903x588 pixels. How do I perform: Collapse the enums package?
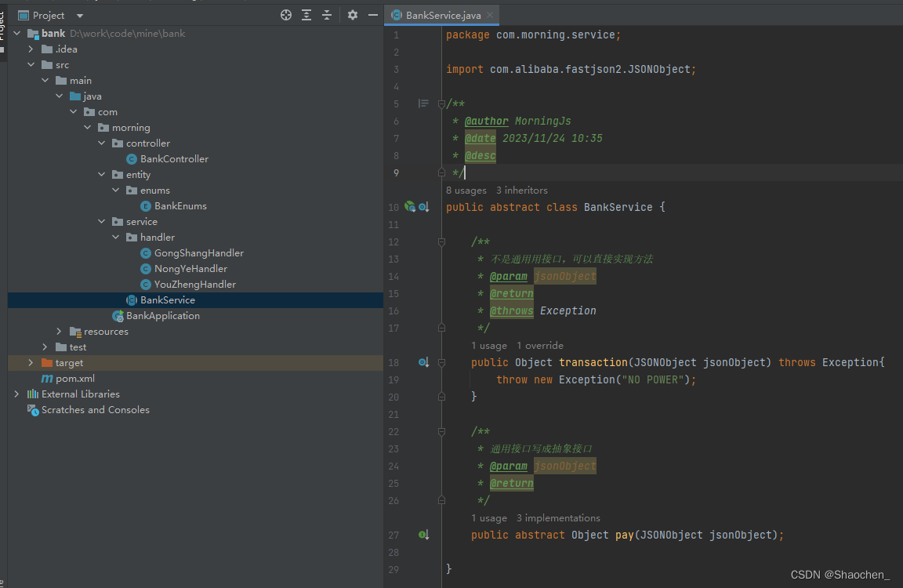[x=116, y=190]
